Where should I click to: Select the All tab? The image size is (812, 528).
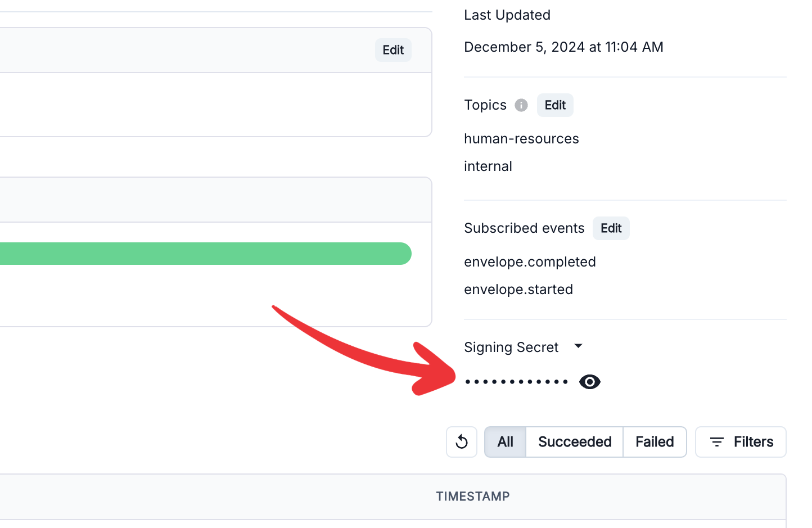point(505,442)
